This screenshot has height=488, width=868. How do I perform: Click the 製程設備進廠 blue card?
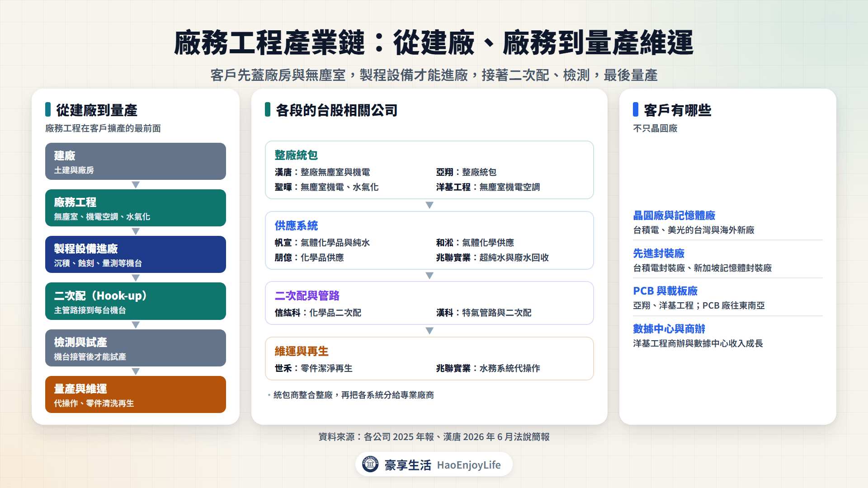point(136,254)
